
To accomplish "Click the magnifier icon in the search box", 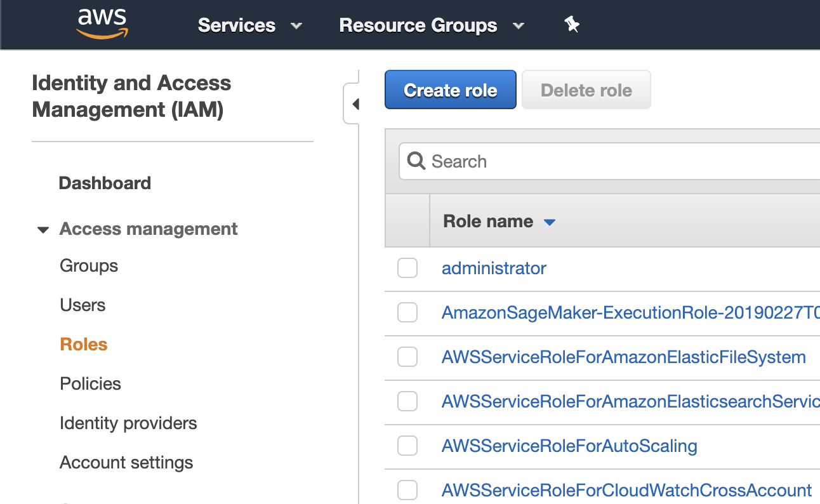I will (416, 161).
